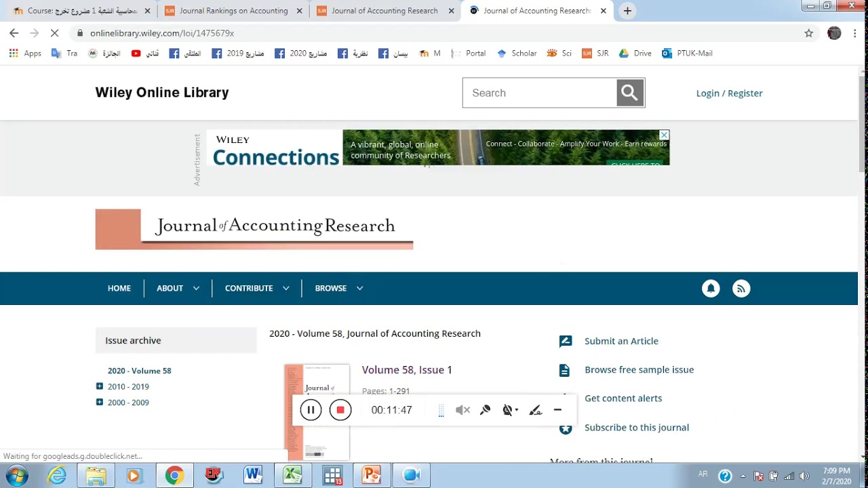Switch to second Journal of Accounting Research tab
Screen dimensions: 868x488
click(384, 11)
